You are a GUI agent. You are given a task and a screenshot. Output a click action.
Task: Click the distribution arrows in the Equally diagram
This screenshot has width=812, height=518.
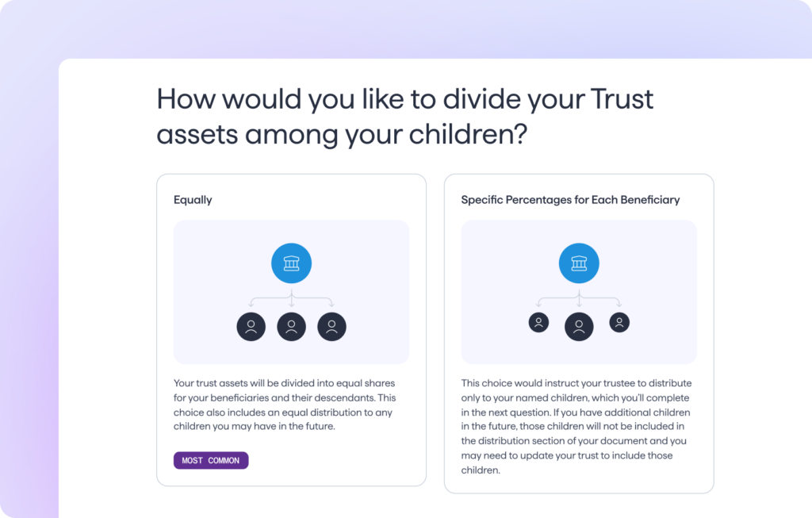(291, 299)
